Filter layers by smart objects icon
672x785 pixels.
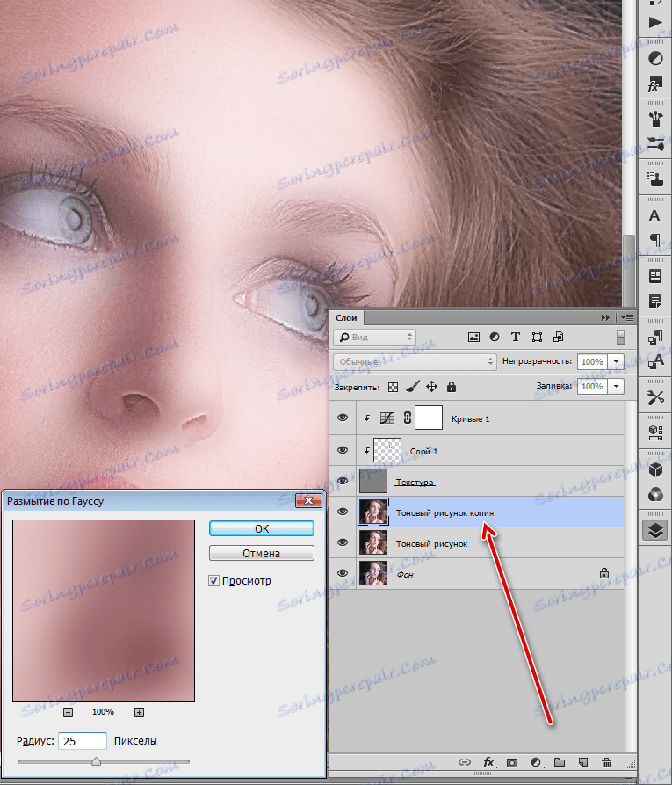[559, 337]
